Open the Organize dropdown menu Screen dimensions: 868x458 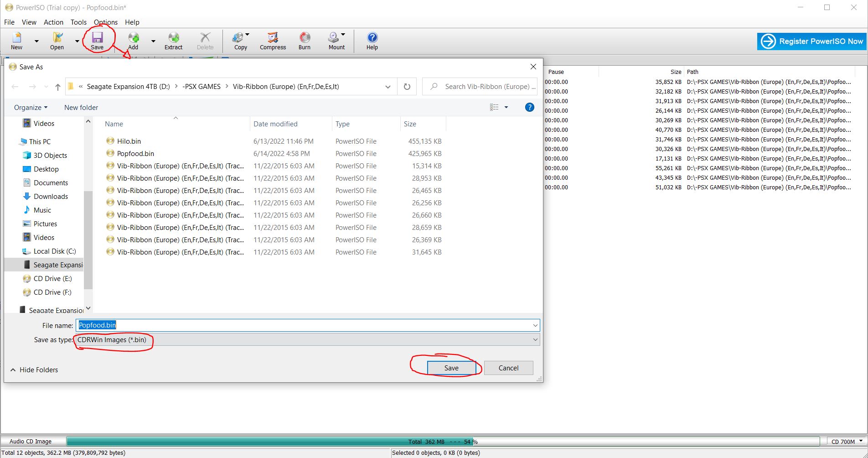tap(31, 108)
